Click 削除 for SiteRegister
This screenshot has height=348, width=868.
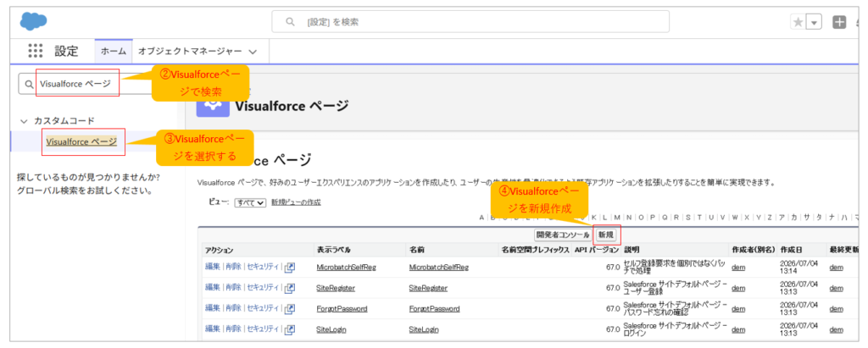pos(233,288)
